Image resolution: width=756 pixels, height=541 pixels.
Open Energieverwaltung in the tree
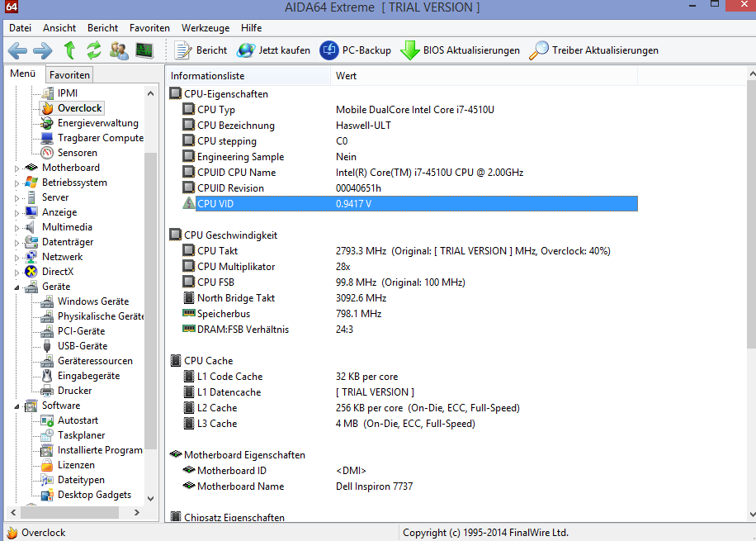pyautogui.click(x=98, y=123)
